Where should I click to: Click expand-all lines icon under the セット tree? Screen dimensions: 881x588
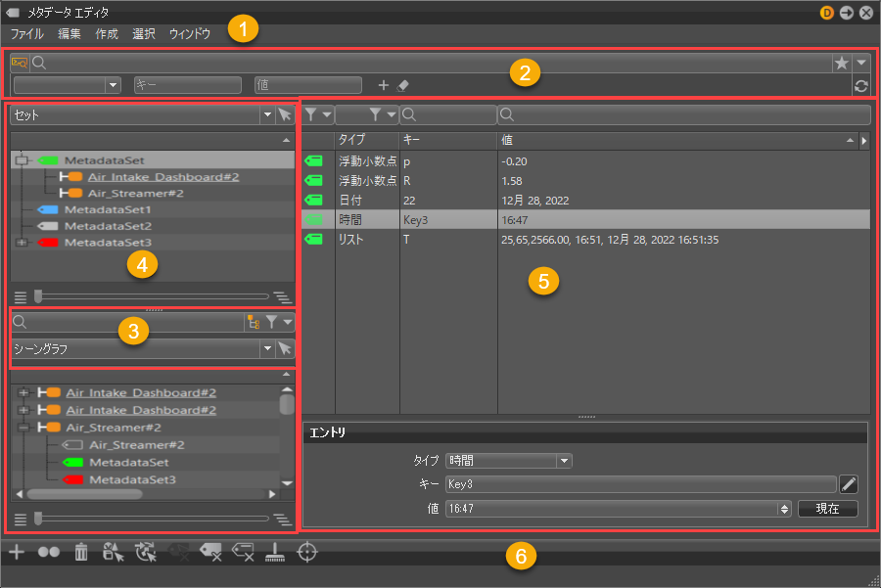pos(282,297)
